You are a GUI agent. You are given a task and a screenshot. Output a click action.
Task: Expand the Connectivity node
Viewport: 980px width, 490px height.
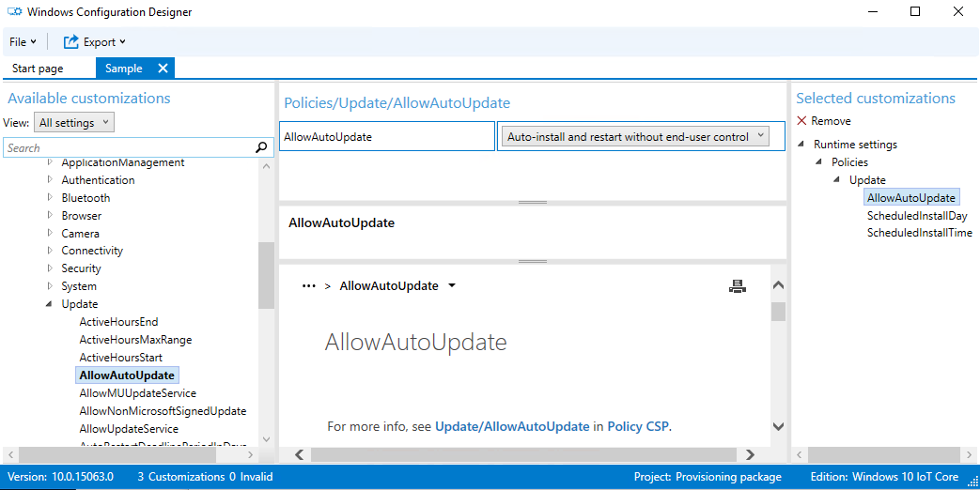pyautogui.click(x=50, y=251)
